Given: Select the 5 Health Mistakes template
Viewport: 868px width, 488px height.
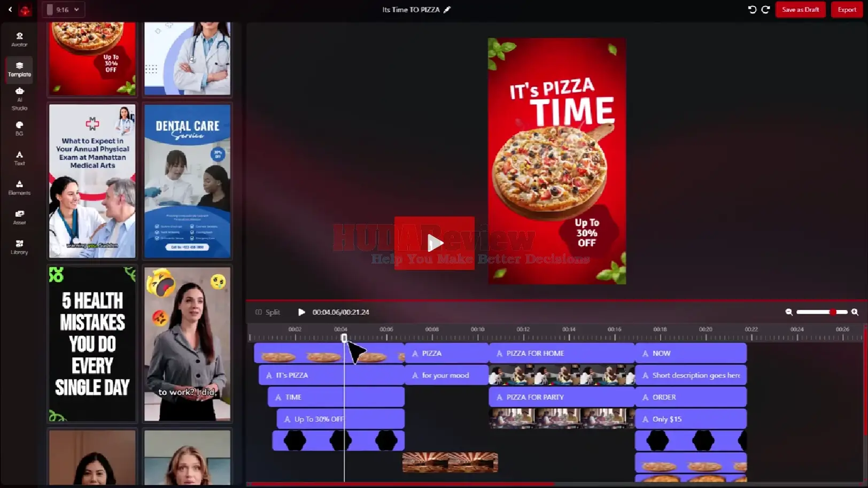Looking at the screenshot, I should (x=92, y=344).
